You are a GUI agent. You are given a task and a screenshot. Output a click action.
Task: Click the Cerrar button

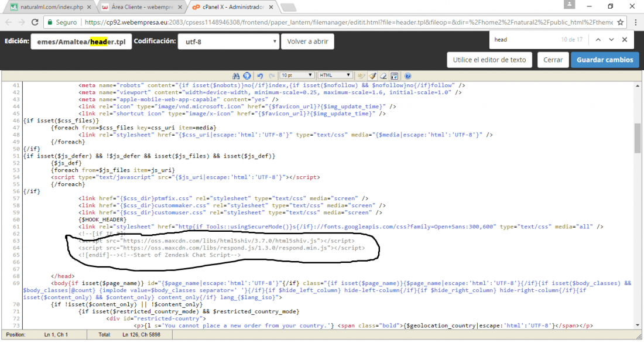pyautogui.click(x=553, y=60)
